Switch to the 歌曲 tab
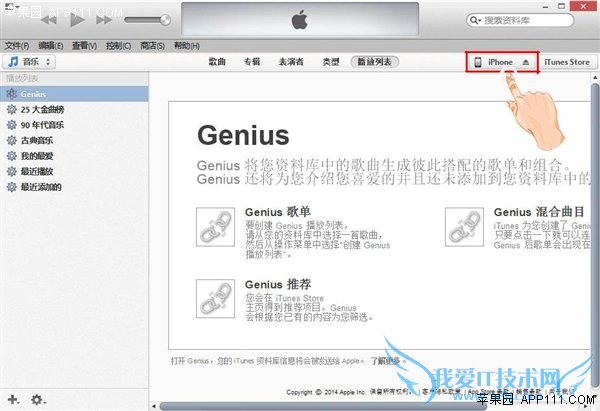Screen dimensions: 600x411 (x=217, y=62)
